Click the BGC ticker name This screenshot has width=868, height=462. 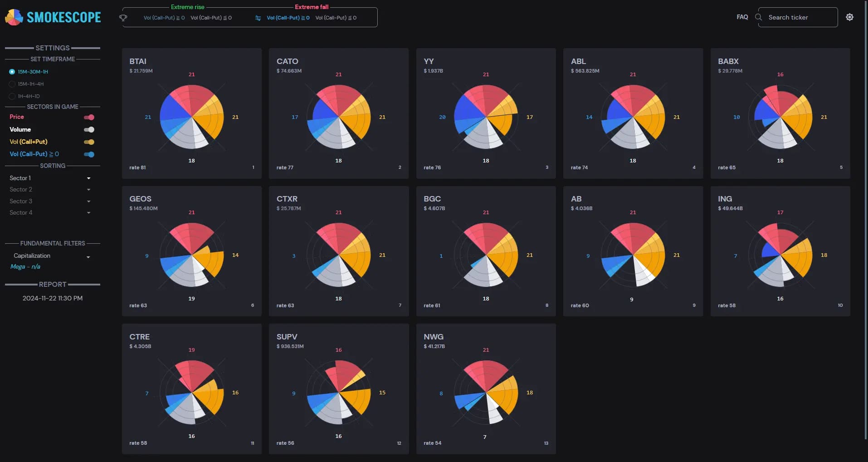tap(432, 199)
